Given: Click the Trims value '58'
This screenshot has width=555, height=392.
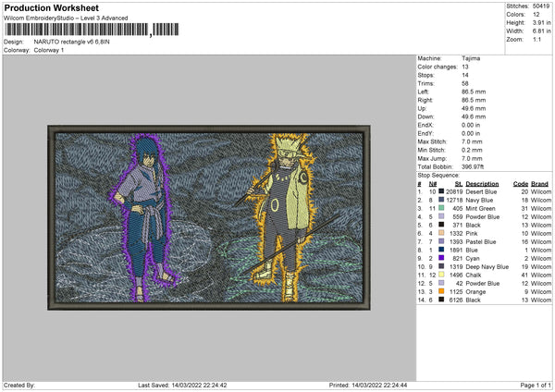Looking at the screenshot, I should (x=464, y=83).
